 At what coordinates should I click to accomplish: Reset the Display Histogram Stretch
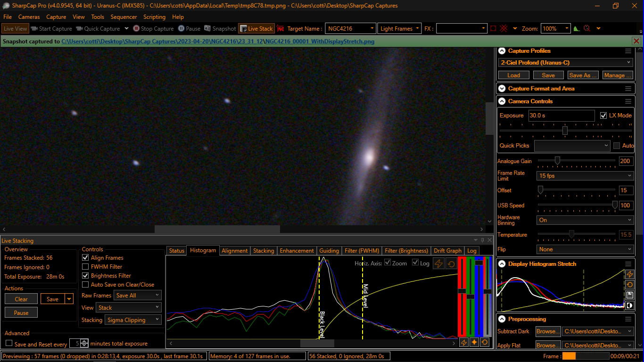point(629,285)
